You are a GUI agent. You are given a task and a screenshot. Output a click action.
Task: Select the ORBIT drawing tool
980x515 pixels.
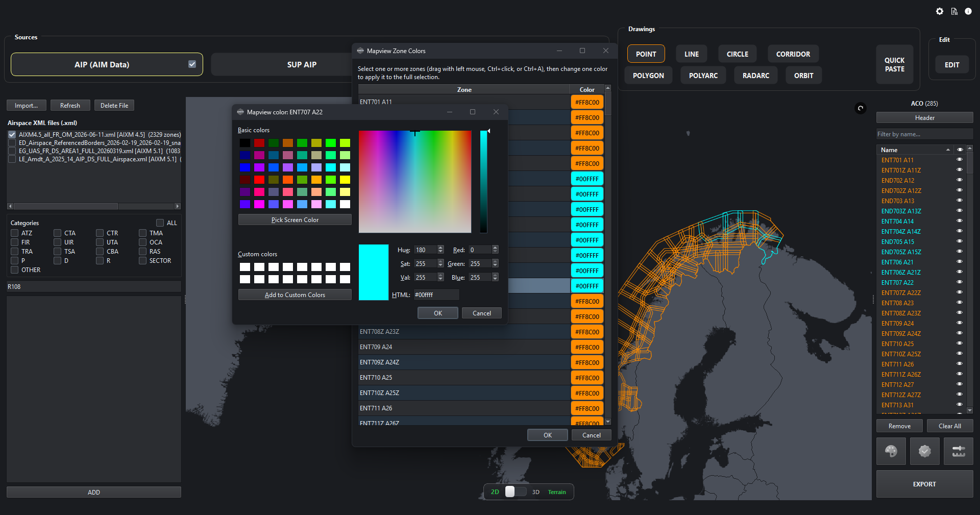[803, 76]
